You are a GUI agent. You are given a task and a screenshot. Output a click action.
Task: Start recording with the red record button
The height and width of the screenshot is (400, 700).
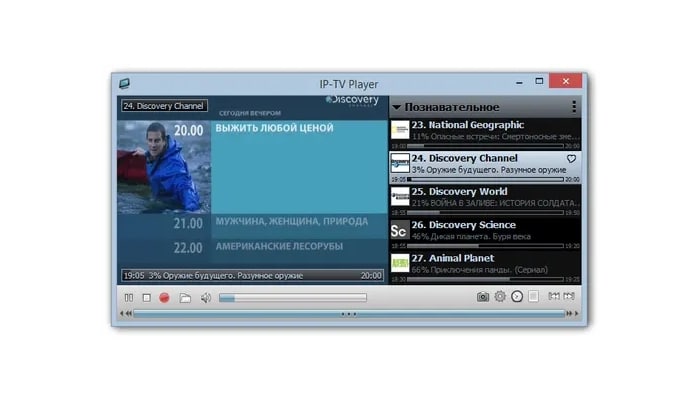(x=164, y=297)
